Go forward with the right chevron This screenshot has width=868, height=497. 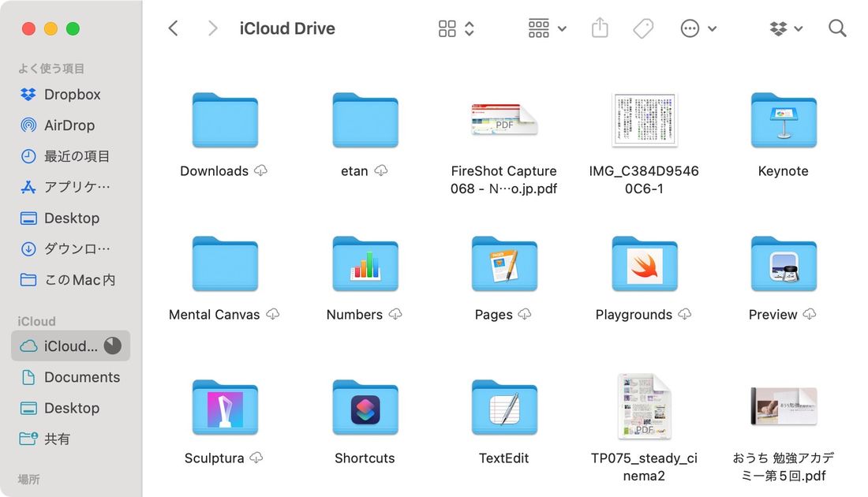(x=212, y=28)
